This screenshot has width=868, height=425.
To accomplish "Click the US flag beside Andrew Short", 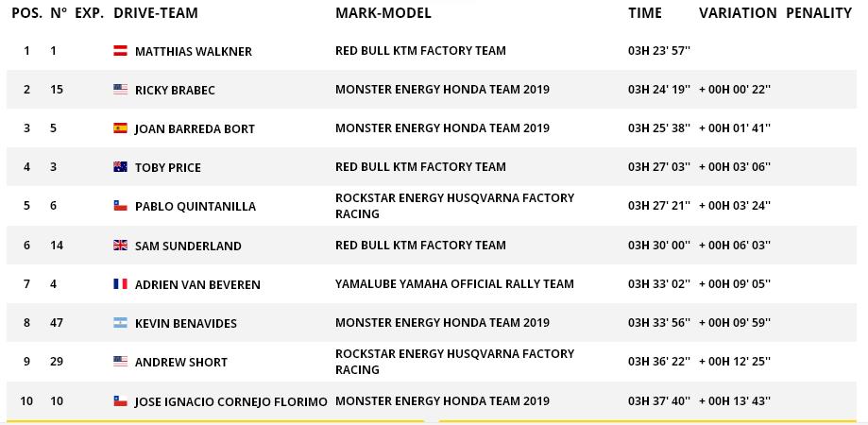I will click(120, 362).
